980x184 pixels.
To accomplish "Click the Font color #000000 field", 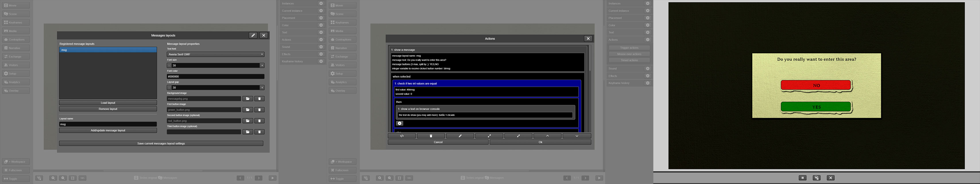I will [215, 76].
